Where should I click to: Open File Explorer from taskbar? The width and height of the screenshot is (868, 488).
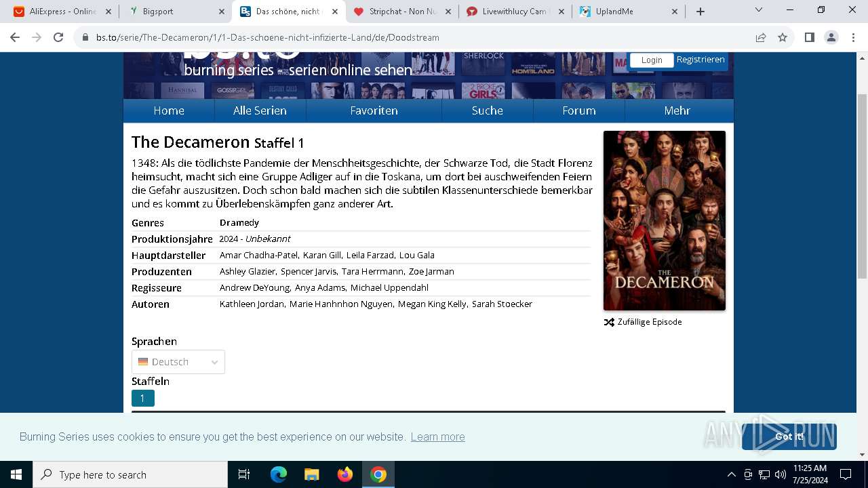pos(312,474)
